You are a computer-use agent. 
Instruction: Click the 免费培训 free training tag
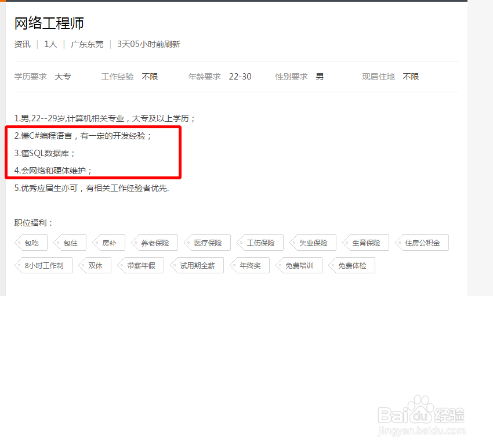[x=299, y=265]
